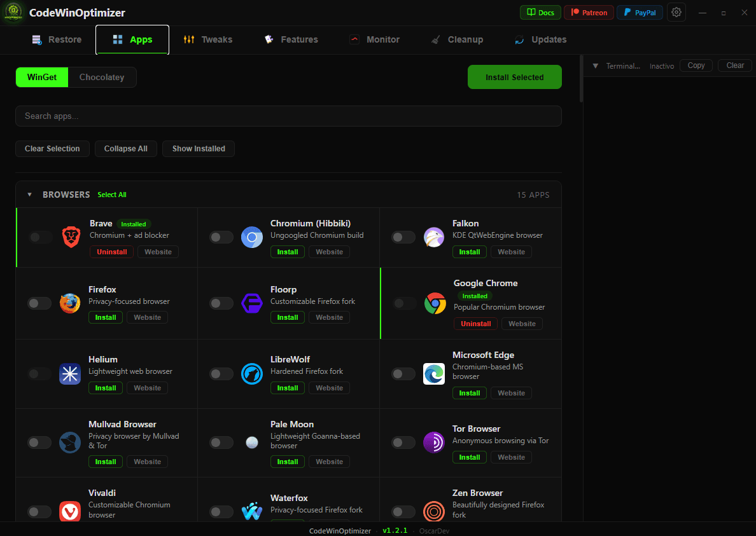This screenshot has height=536, width=756.
Task: Click the apps list vertical scrollbar
Action: (581, 79)
